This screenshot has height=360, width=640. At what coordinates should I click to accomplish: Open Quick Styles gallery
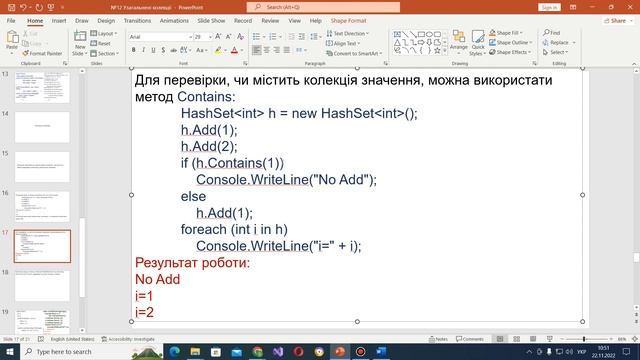[x=478, y=43]
